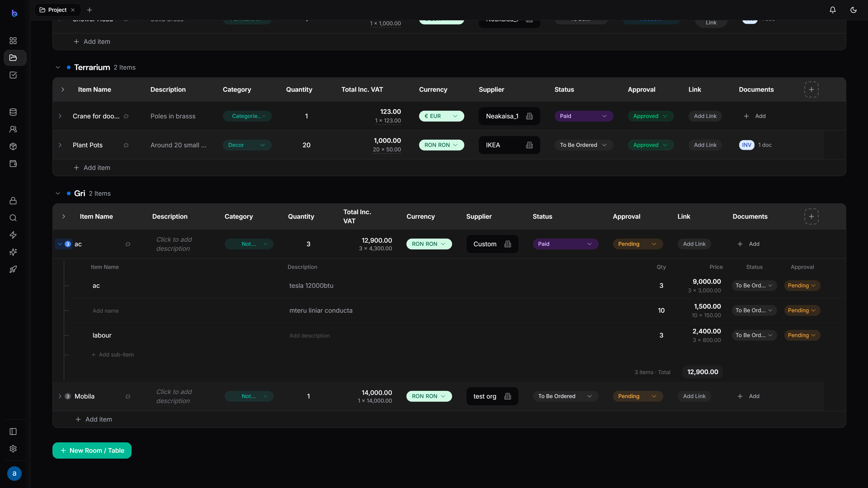This screenshot has height=488, width=868.
Task: Add a column to the Terrarium table
Action: [x=811, y=90]
